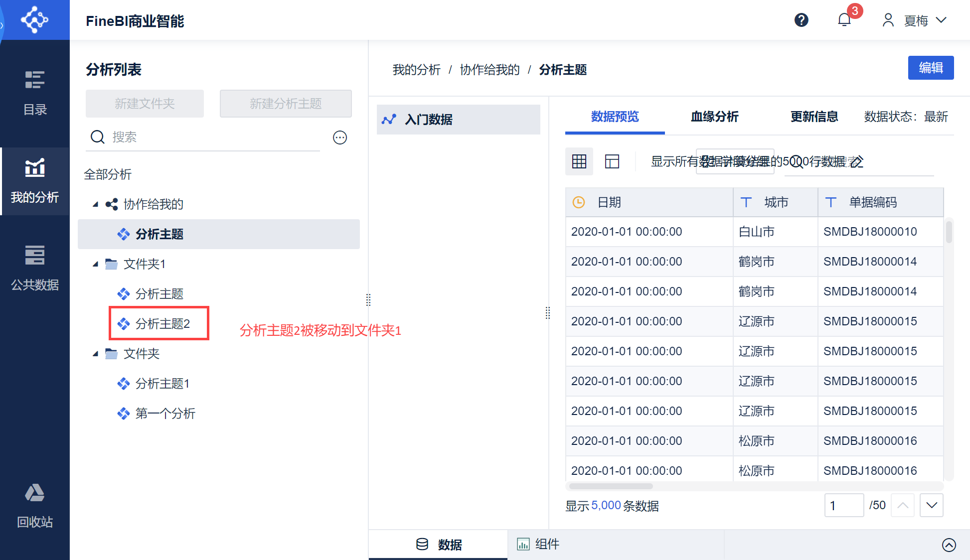Viewport: 970px width, 560px height.
Task: Click the blue 编辑 button
Action: point(931,68)
